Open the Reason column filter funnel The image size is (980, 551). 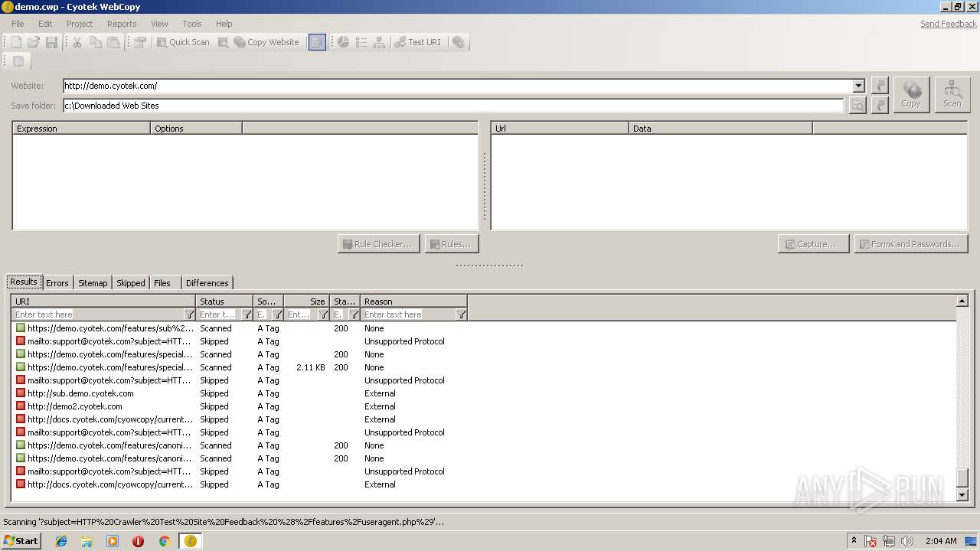tap(461, 315)
